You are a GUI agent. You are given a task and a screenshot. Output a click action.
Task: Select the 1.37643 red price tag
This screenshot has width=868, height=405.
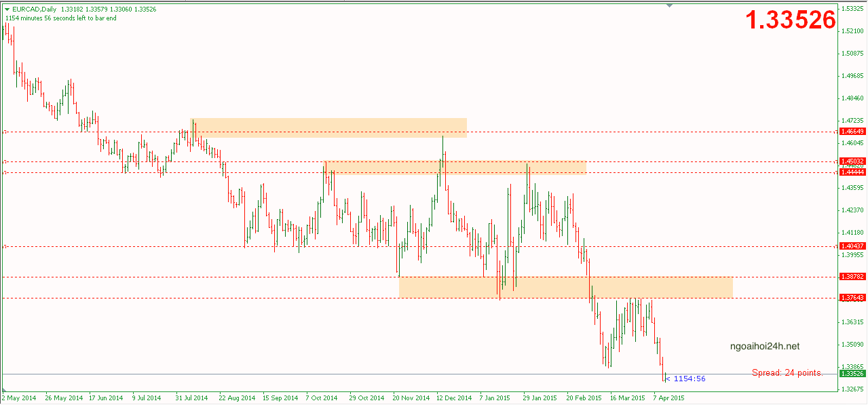[852, 298]
